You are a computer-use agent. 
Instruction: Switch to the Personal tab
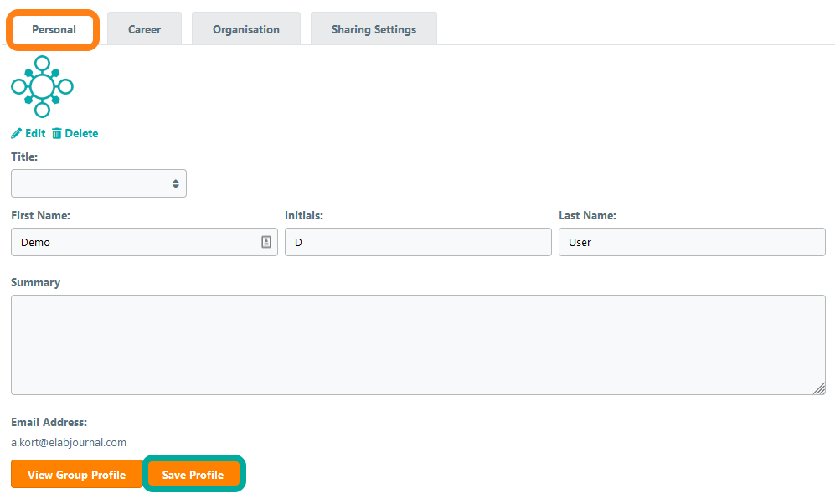pos(54,29)
